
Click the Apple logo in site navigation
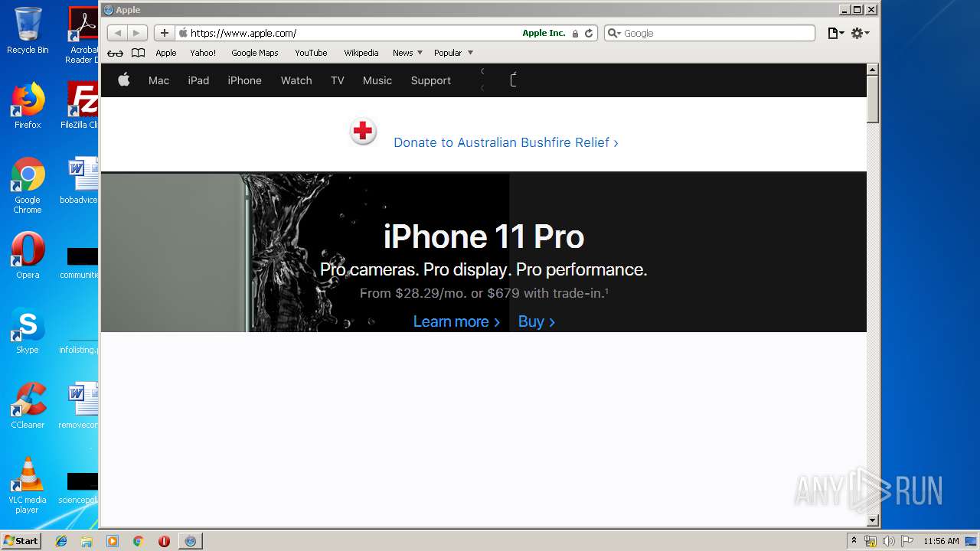124,80
